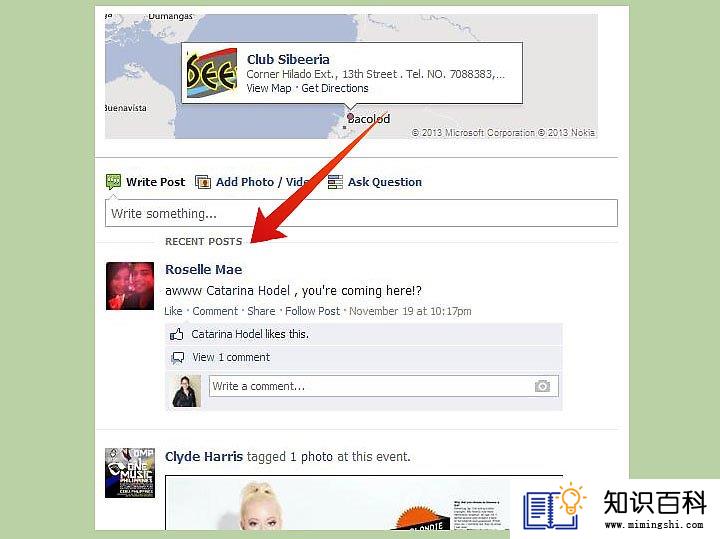
Task: Click the Bacolod map location pin
Action: 350,117
